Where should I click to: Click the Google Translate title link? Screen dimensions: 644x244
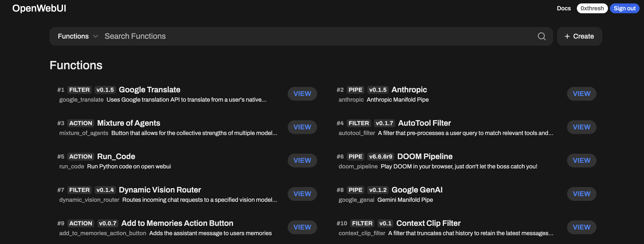tap(149, 90)
